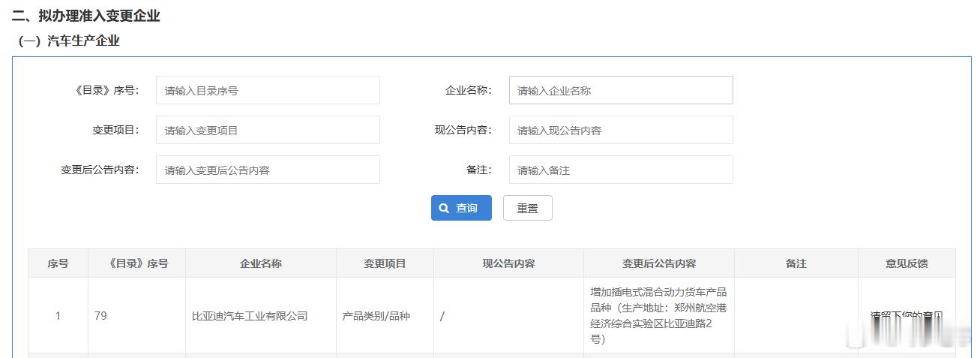Click the 意见反馈 column header
The width and height of the screenshot is (980, 358).
907,263
